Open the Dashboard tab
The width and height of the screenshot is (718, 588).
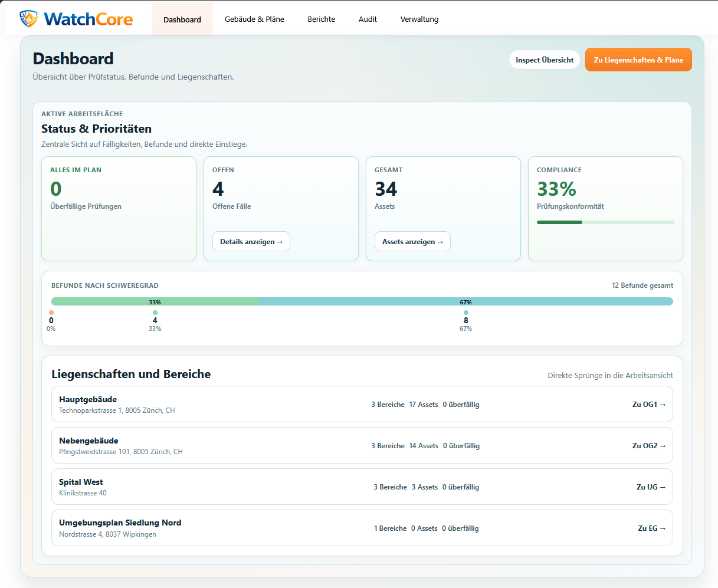pos(182,19)
